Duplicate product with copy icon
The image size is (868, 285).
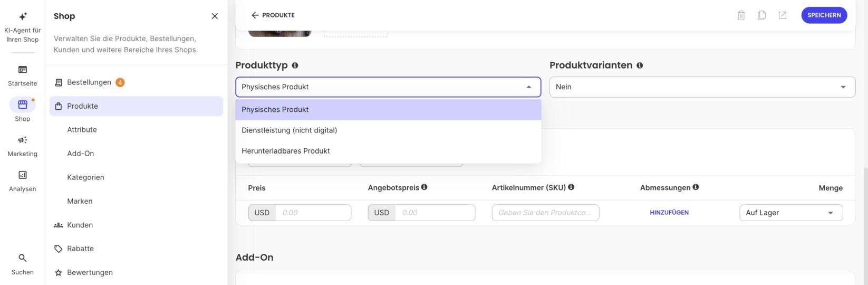click(761, 15)
